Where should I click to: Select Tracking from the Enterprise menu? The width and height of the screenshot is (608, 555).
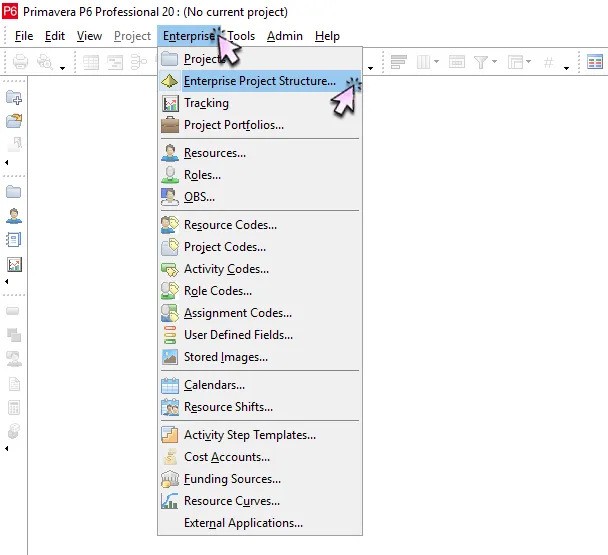tap(260, 103)
